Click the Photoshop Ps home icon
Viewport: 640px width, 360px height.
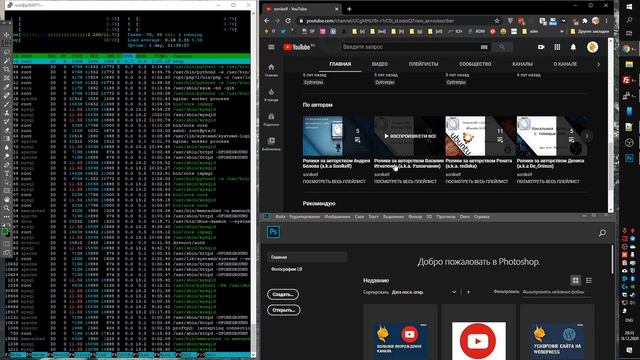273,232
